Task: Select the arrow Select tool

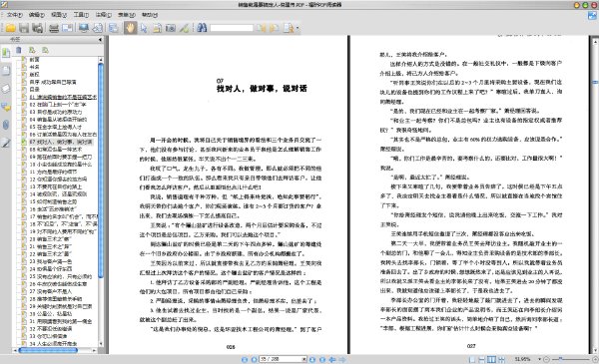Action: [x=144, y=28]
